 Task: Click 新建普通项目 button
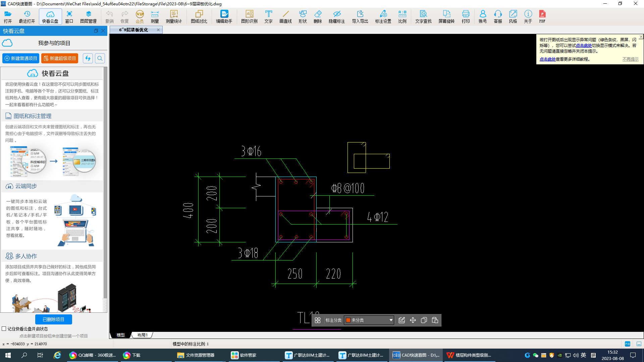(21, 58)
